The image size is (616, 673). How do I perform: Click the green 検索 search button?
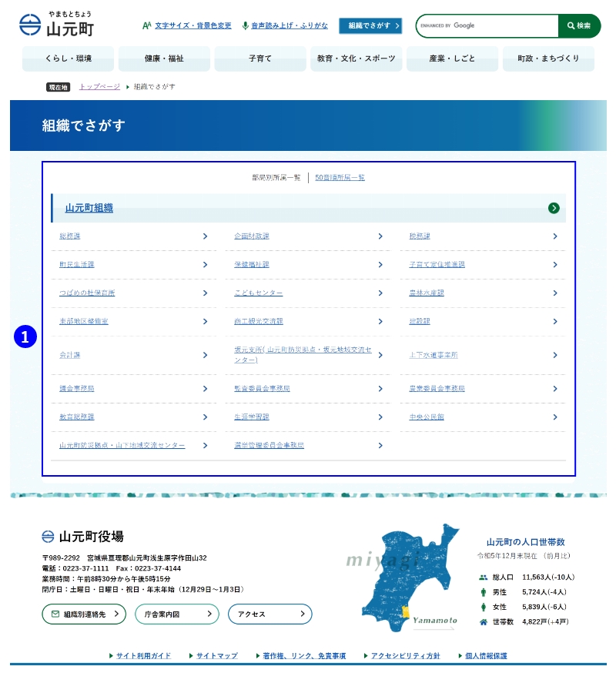click(579, 25)
